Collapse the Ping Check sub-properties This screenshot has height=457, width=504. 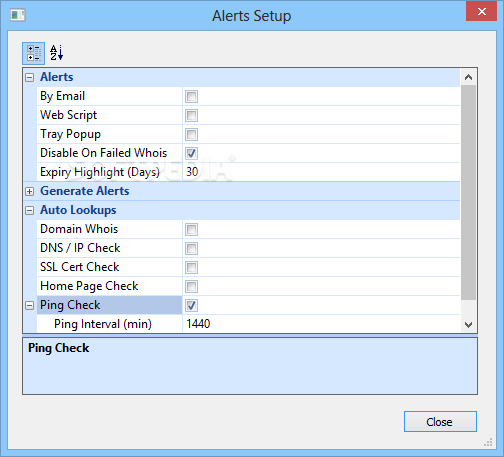click(30, 305)
